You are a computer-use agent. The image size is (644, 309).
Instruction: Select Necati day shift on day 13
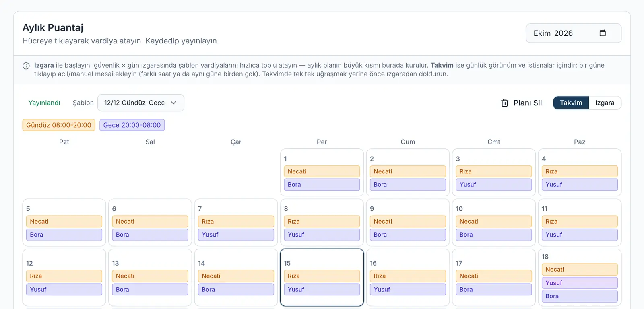(x=150, y=276)
